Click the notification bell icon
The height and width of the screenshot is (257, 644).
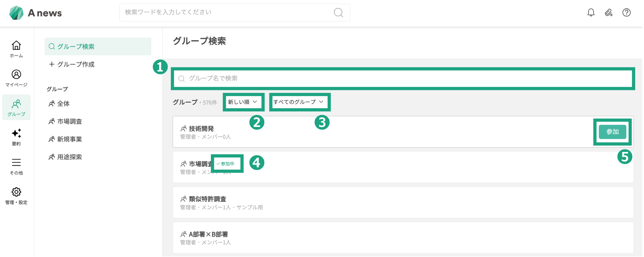coord(591,12)
